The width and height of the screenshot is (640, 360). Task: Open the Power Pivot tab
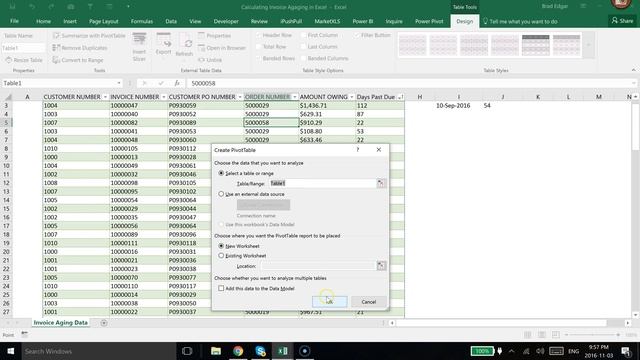pos(429,21)
